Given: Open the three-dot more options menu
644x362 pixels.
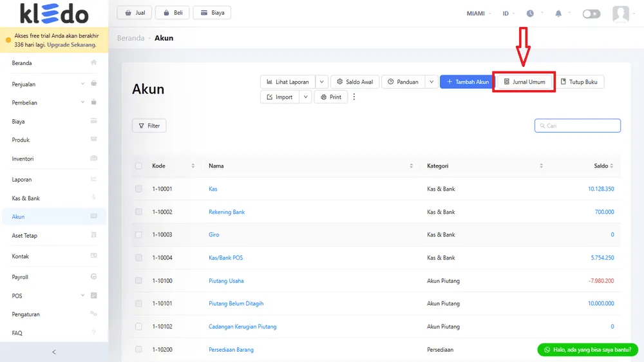Looking at the screenshot, I should tap(354, 97).
